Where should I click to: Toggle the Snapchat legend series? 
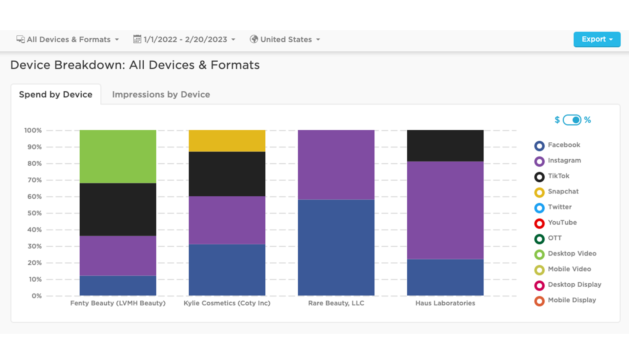coord(557,192)
